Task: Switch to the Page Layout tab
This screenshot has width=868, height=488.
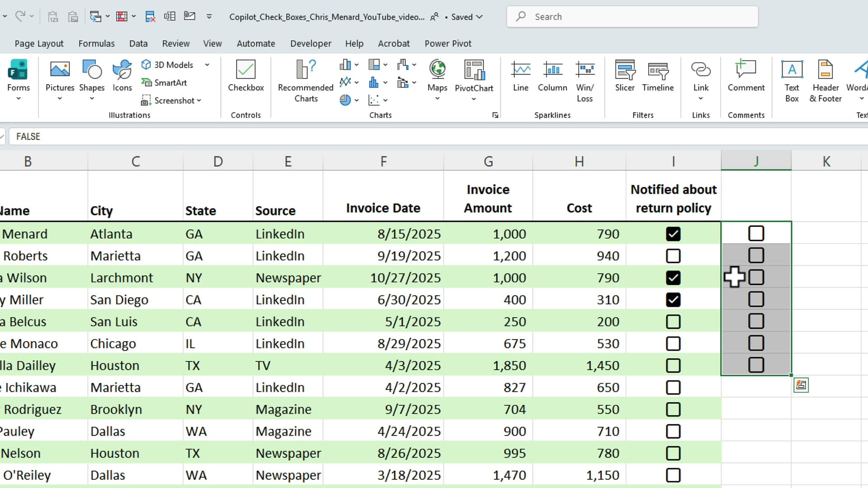Action: pos(39,43)
